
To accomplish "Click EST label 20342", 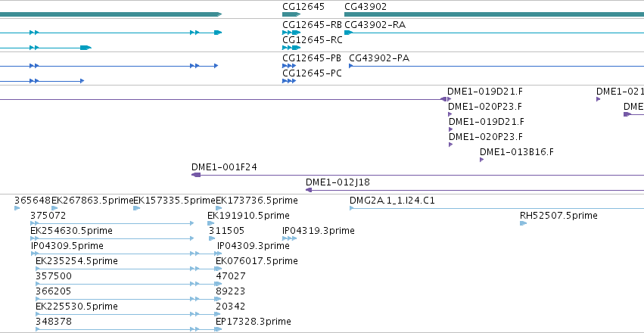I will tap(231, 307).
